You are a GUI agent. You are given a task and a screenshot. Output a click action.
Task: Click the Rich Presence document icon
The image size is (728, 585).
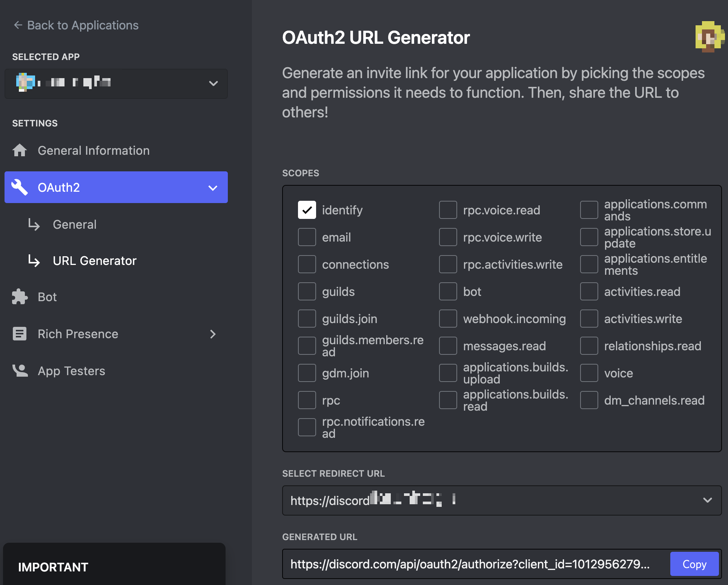[20, 334]
